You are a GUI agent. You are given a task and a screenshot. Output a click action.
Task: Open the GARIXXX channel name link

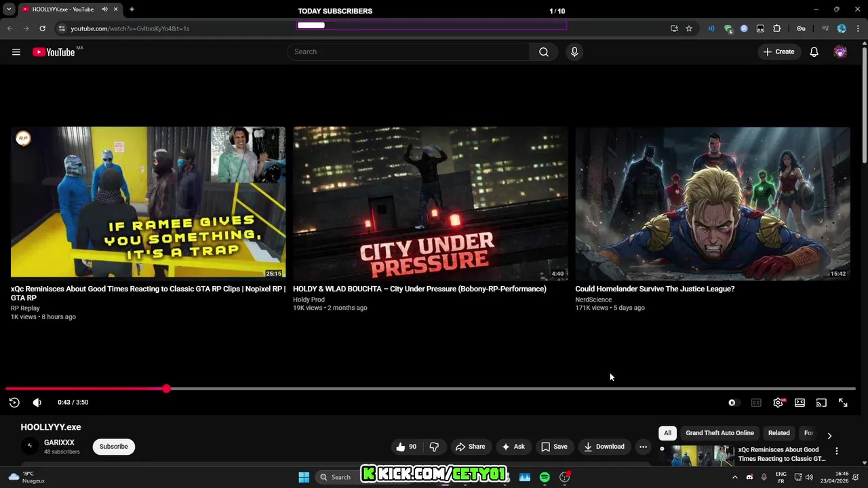(x=59, y=443)
